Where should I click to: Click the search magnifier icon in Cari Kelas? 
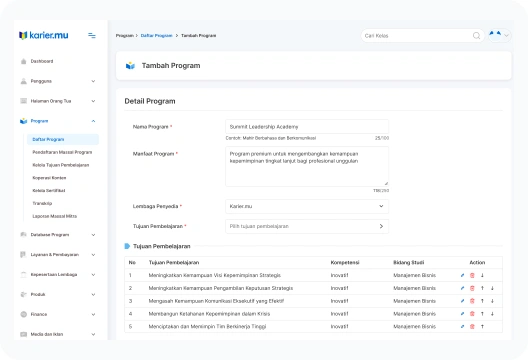[476, 36]
